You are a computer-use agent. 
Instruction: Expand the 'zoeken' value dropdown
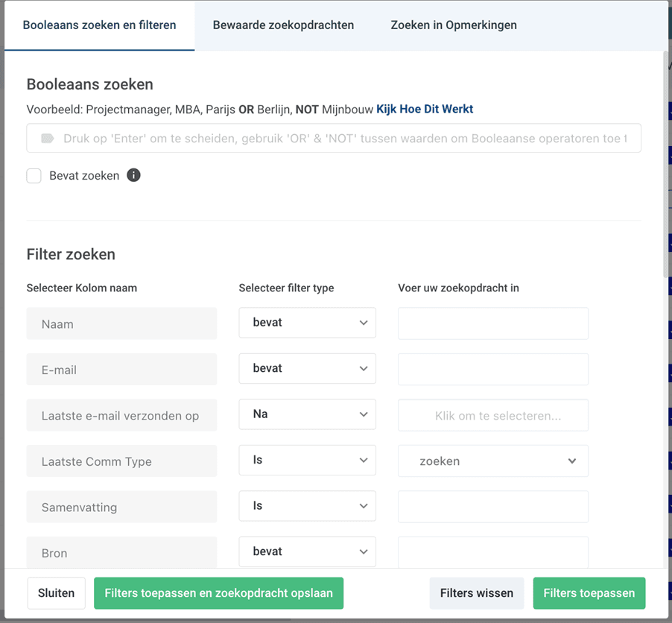(492, 461)
